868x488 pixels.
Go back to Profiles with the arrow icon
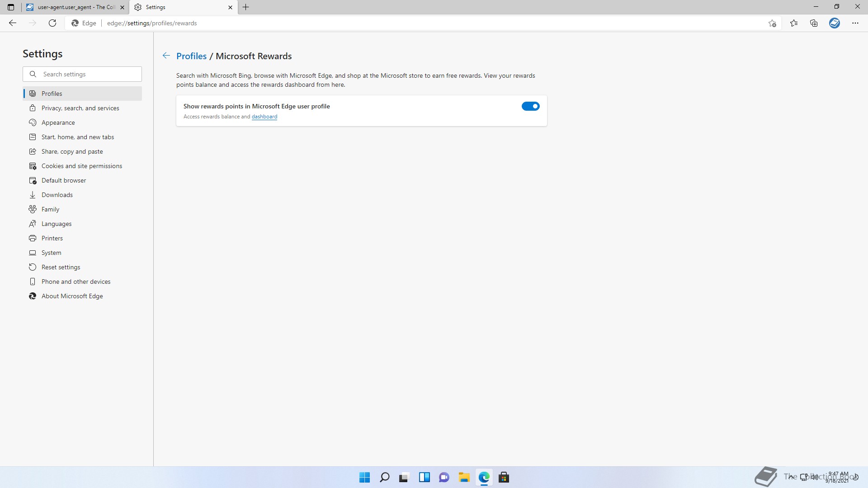pyautogui.click(x=166, y=56)
